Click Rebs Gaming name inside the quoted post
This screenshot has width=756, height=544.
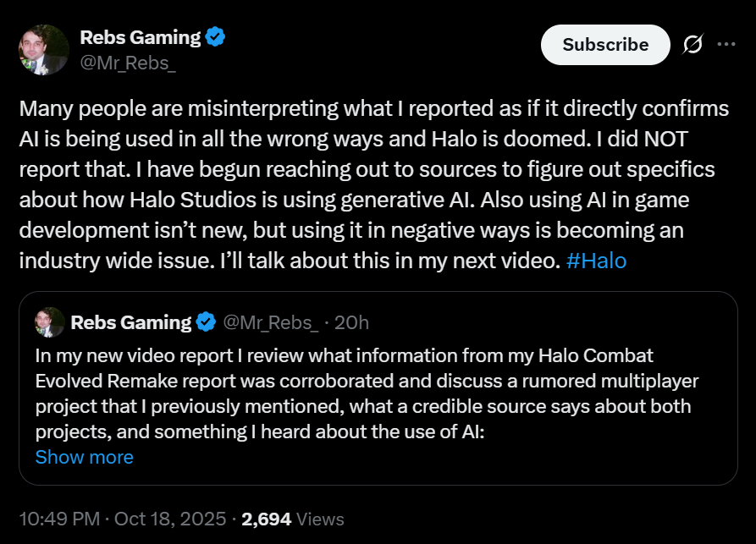pos(131,322)
